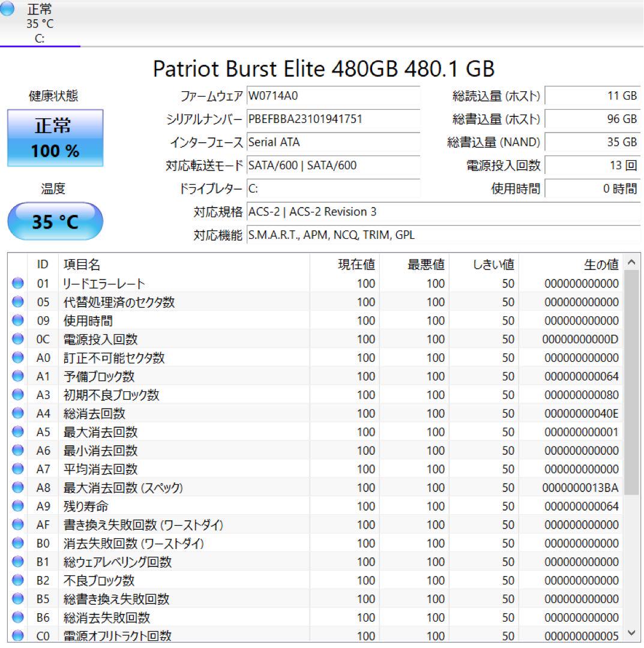Click raw value 0000000013BA
This screenshot has height=648, width=644.
tap(580, 488)
